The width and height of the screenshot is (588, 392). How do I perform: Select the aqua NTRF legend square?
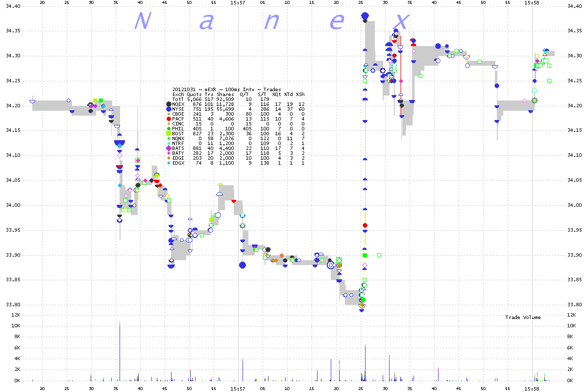(169, 144)
